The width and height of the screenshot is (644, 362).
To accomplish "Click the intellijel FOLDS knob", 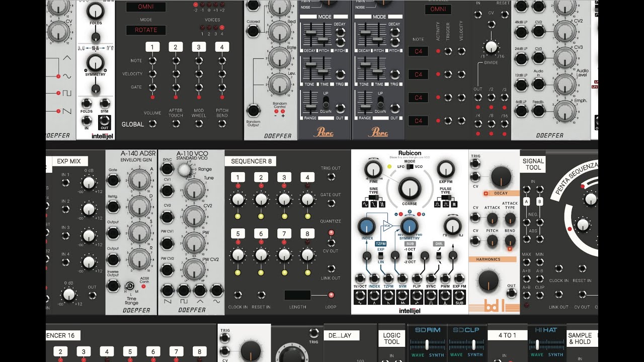I will click(x=95, y=11).
